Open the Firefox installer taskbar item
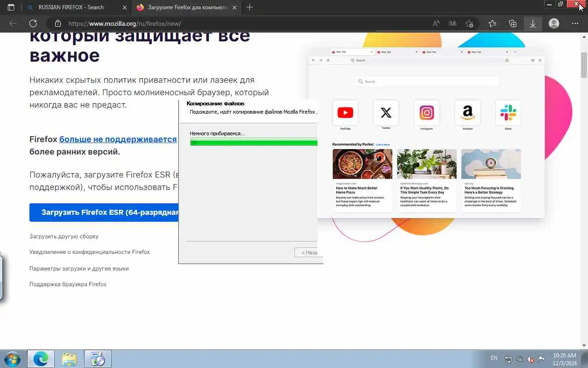The image size is (588, 368). pos(98,359)
